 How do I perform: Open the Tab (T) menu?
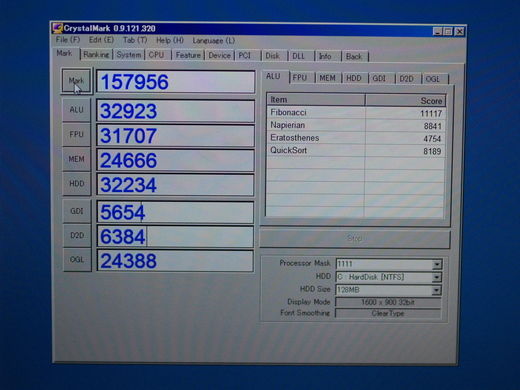(x=135, y=40)
